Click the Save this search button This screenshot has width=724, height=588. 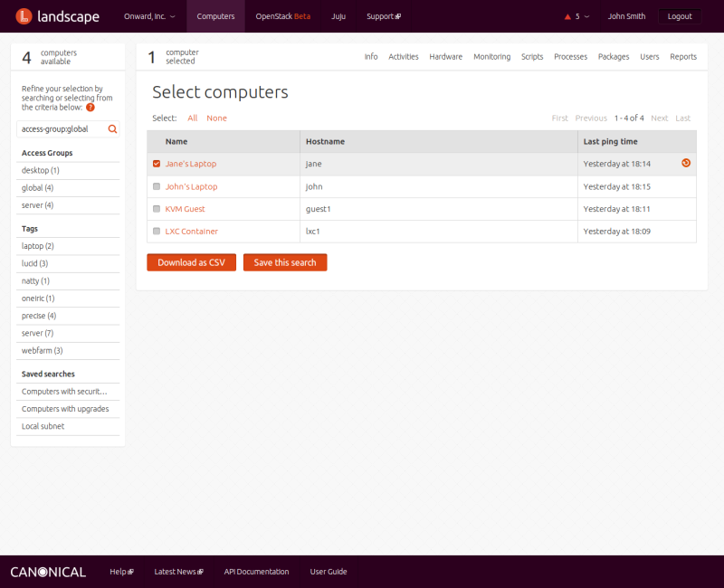click(x=285, y=262)
